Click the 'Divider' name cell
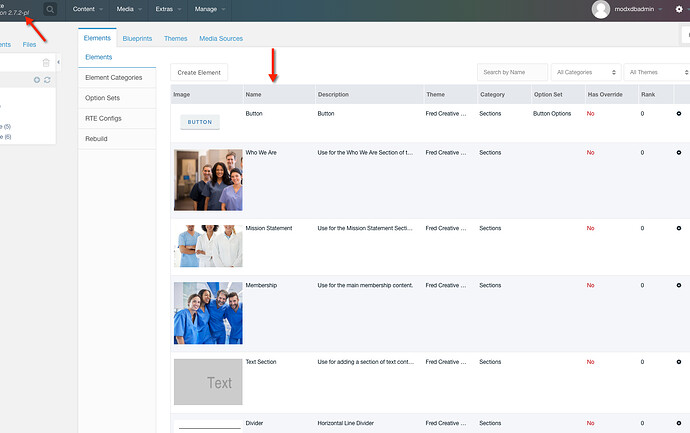Viewport: 690px width, 433px height. (x=254, y=423)
